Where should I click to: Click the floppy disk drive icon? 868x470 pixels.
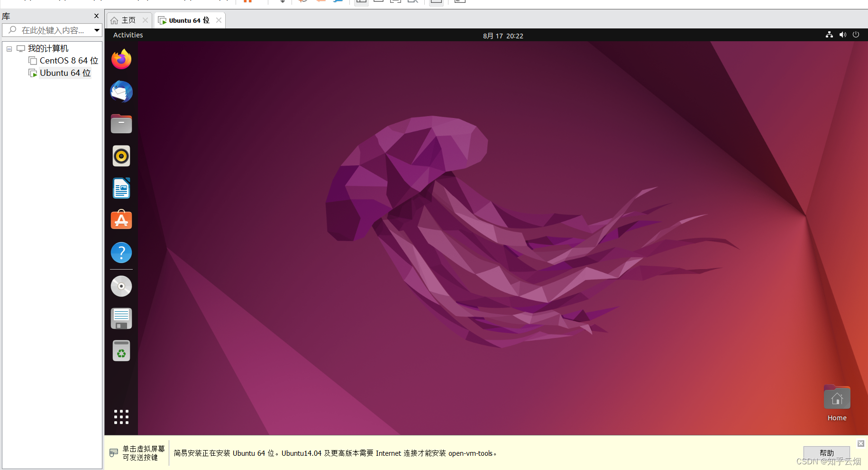click(x=121, y=318)
